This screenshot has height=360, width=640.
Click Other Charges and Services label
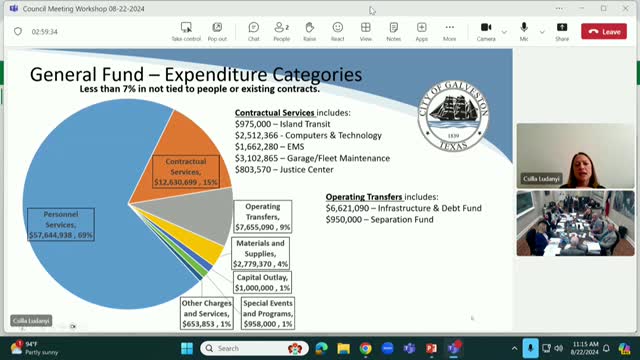(207, 313)
